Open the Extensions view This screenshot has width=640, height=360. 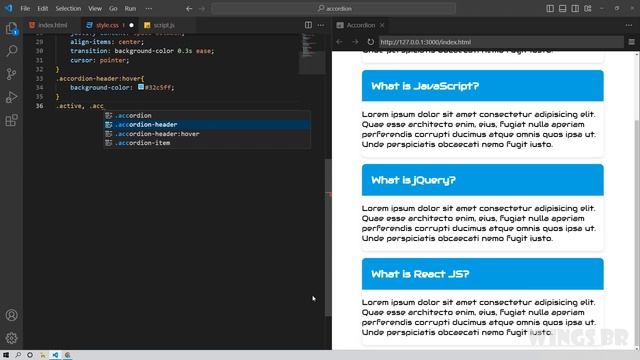11,120
